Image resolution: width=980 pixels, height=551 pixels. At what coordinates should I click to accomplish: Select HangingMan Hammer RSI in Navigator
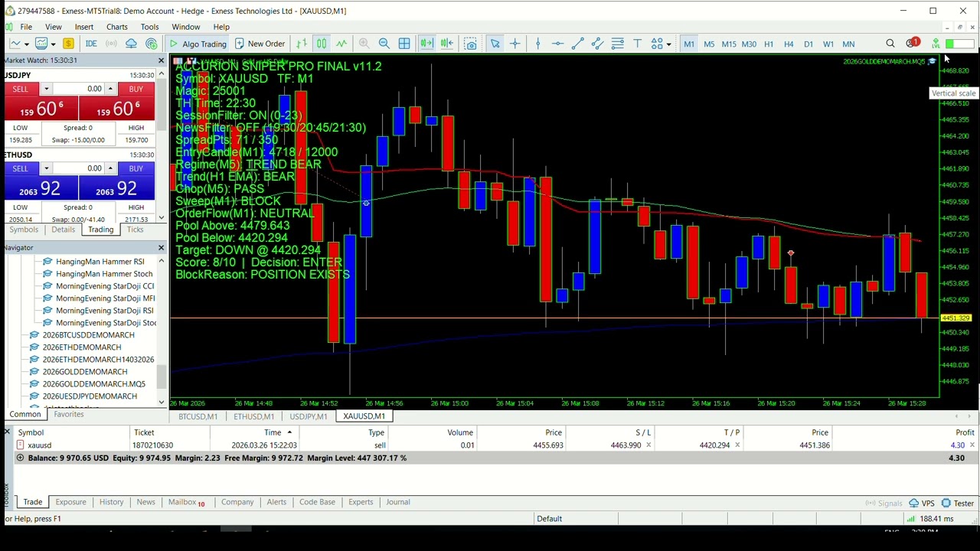[x=100, y=262]
